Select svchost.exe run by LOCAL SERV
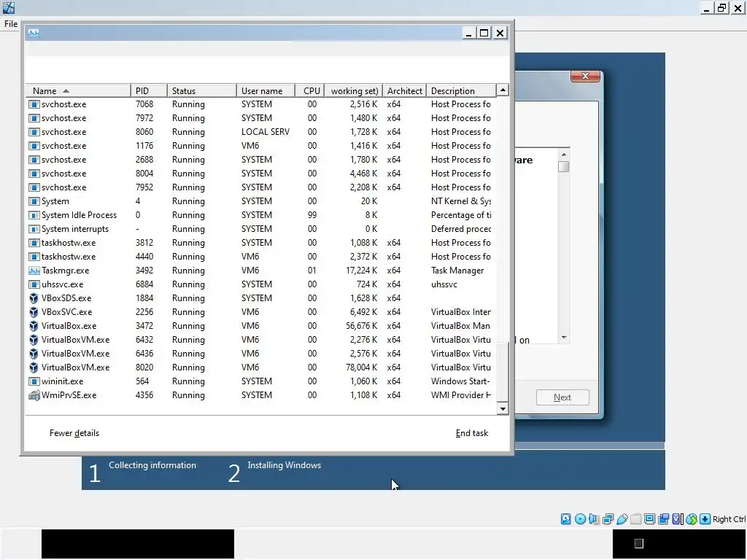Image resolution: width=747 pixels, height=560 pixels. tap(261, 132)
